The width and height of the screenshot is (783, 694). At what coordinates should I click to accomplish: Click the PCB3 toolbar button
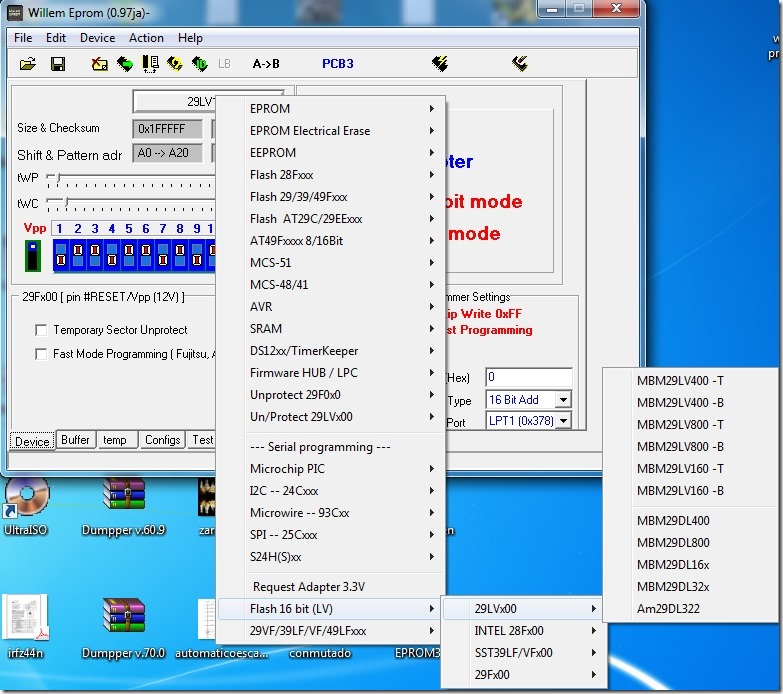click(x=338, y=64)
